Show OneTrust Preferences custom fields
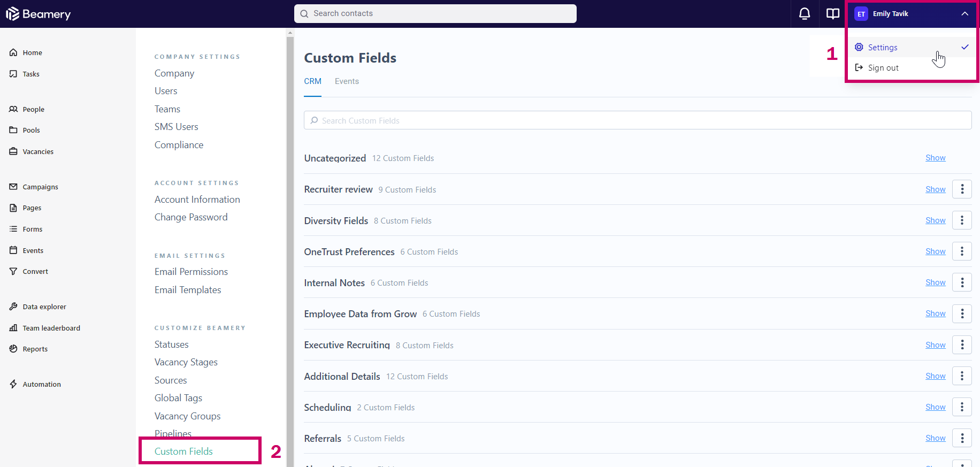The image size is (980, 467). click(936, 251)
